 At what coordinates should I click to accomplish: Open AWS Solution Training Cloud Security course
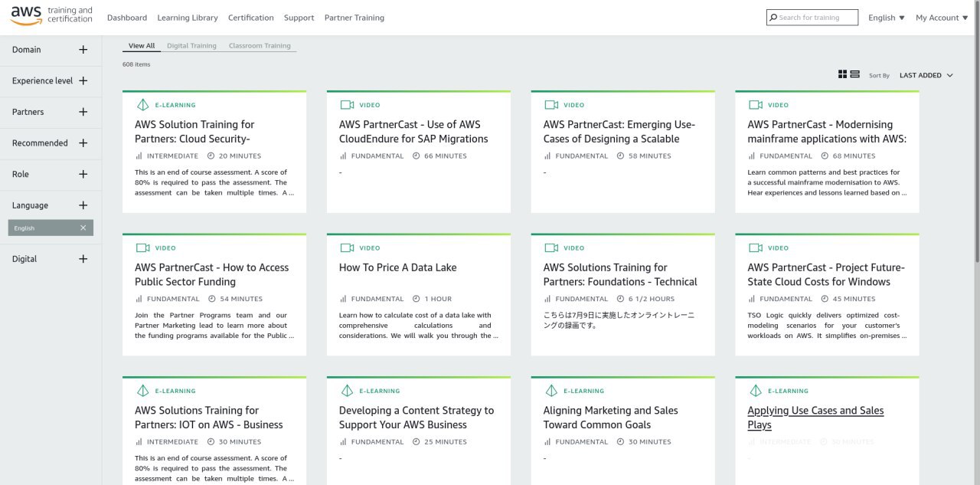[x=194, y=132]
